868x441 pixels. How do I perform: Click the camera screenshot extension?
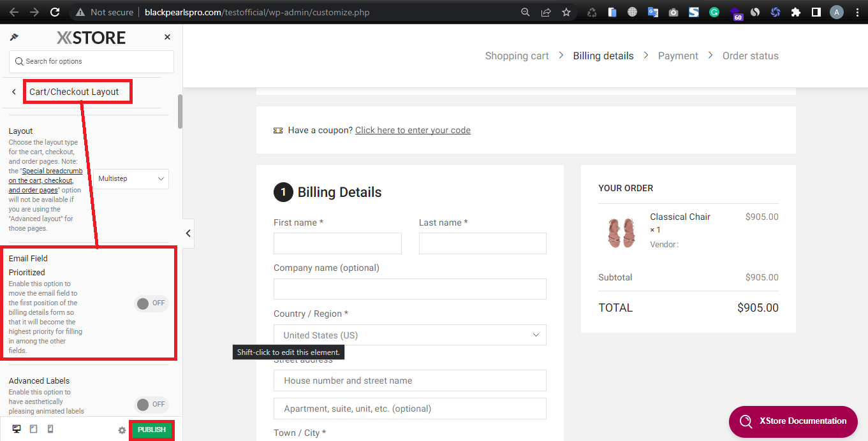[x=673, y=12]
